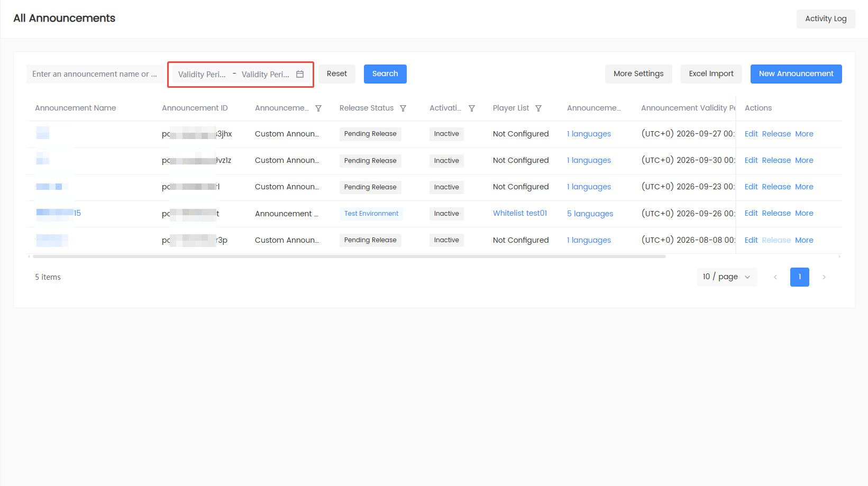Open More menu for the 3jhx row
The height and width of the screenshot is (486, 868).
pyautogui.click(x=804, y=134)
